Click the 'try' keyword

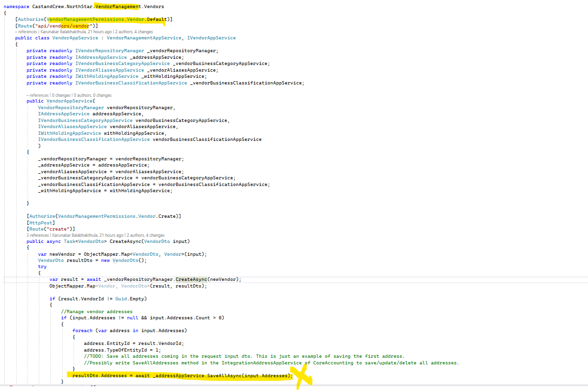tap(42, 267)
